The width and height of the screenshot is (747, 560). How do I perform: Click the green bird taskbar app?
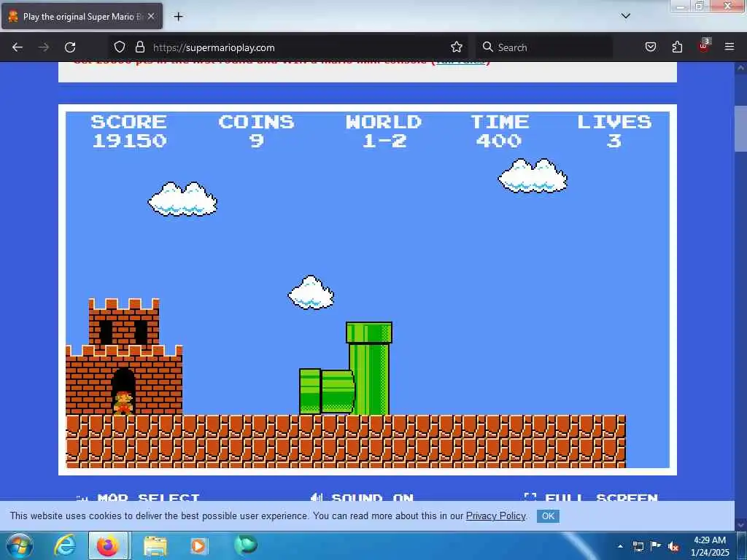point(245,545)
